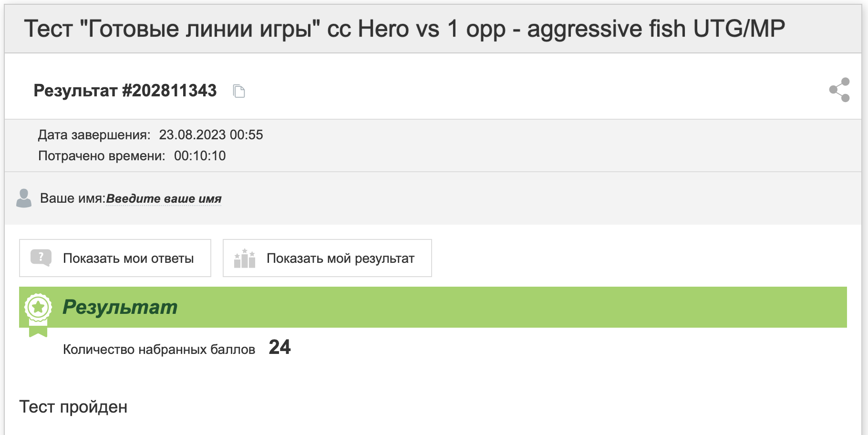Edit the Введите ваше имя name field
This screenshot has width=868, height=435.
point(164,198)
